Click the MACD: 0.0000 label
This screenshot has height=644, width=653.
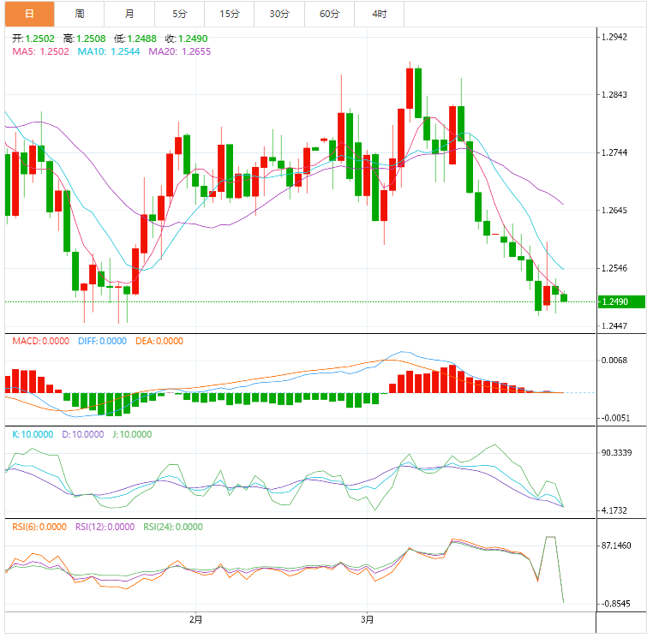coord(40,341)
